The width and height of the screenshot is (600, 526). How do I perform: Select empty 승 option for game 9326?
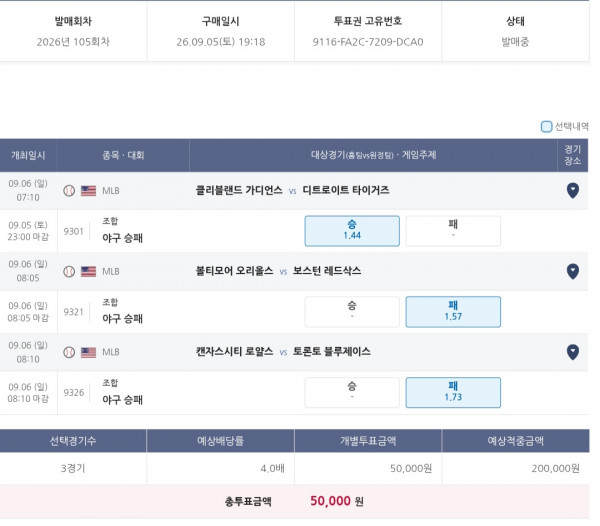352,392
